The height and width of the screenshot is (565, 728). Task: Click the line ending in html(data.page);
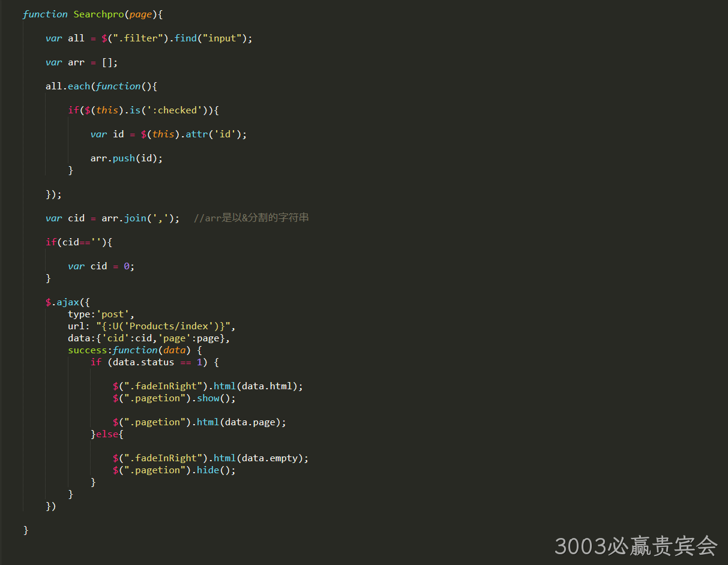pyautogui.click(x=199, y=422)
